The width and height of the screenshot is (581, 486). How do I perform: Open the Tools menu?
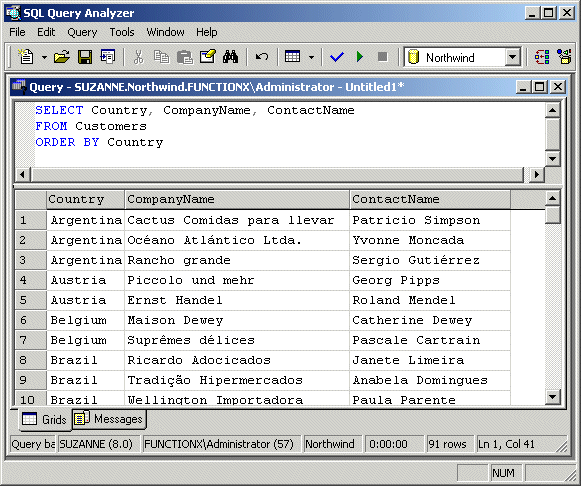[x=122, y=32]
